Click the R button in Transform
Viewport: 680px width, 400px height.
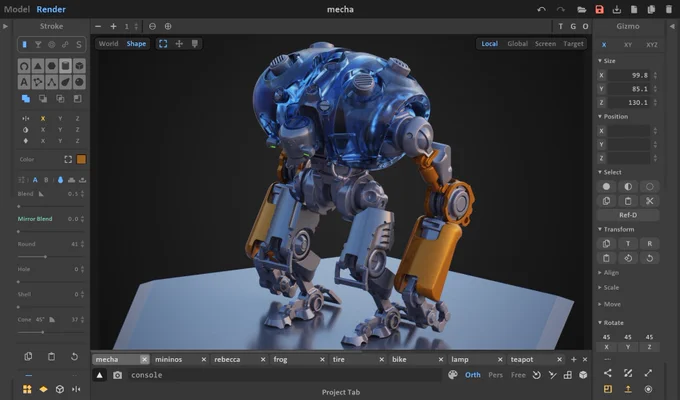(x=649, y=244)
